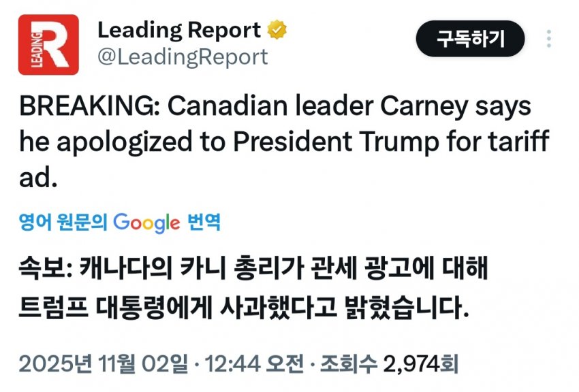Open the Leading Report display name
The height and width of the screenshot is (392, 579).
pos(179,30)
